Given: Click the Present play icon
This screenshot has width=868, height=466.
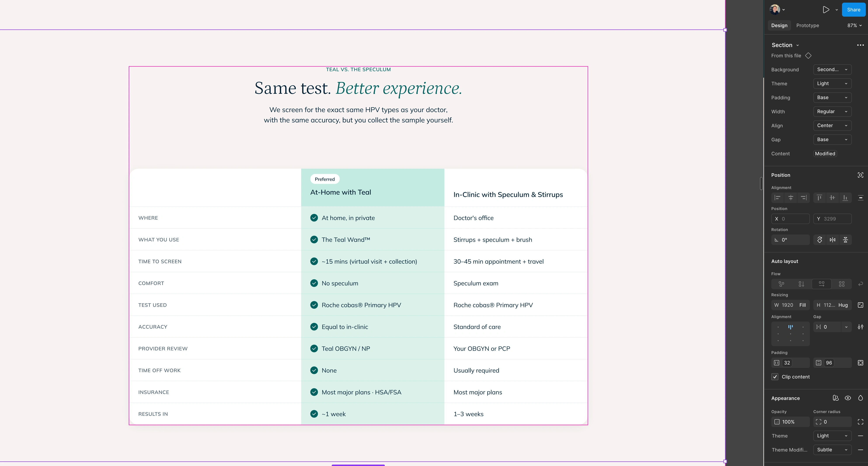Looking at the screenshot, I should (x=826, y=10).
